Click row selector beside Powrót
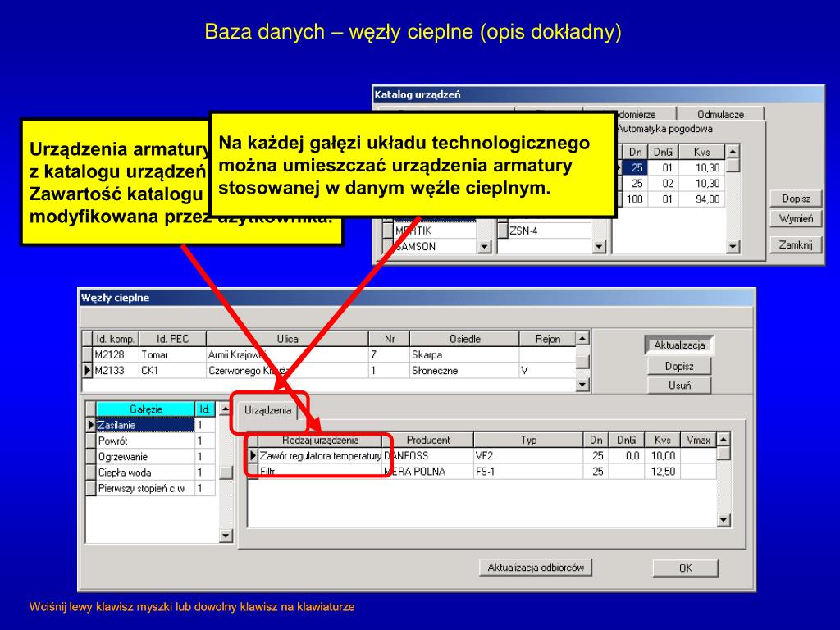840x630 pixels. pyautogui.click(x=91, y=441)
